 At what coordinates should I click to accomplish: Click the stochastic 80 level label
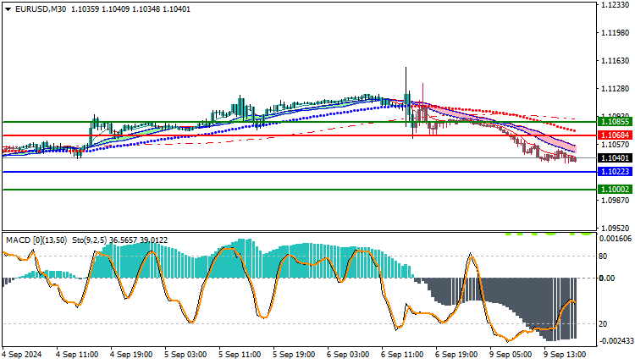pos(603,256)
